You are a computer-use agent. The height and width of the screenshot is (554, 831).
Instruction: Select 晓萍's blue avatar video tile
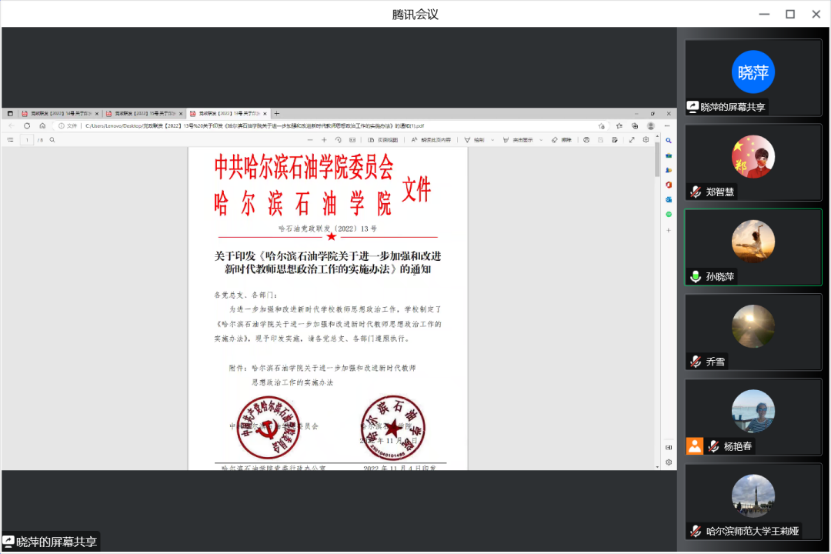(x=753, y=73)
